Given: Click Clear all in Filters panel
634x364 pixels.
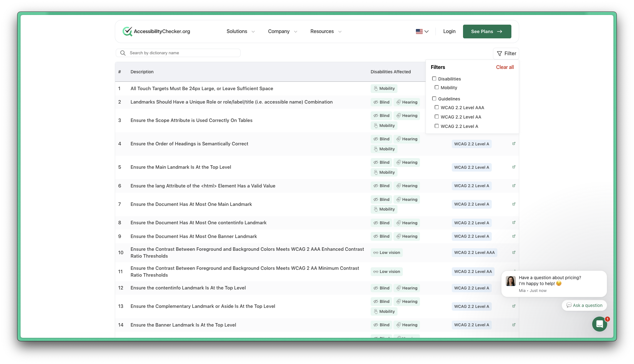Looking at the screenshot, I should 505,67.
